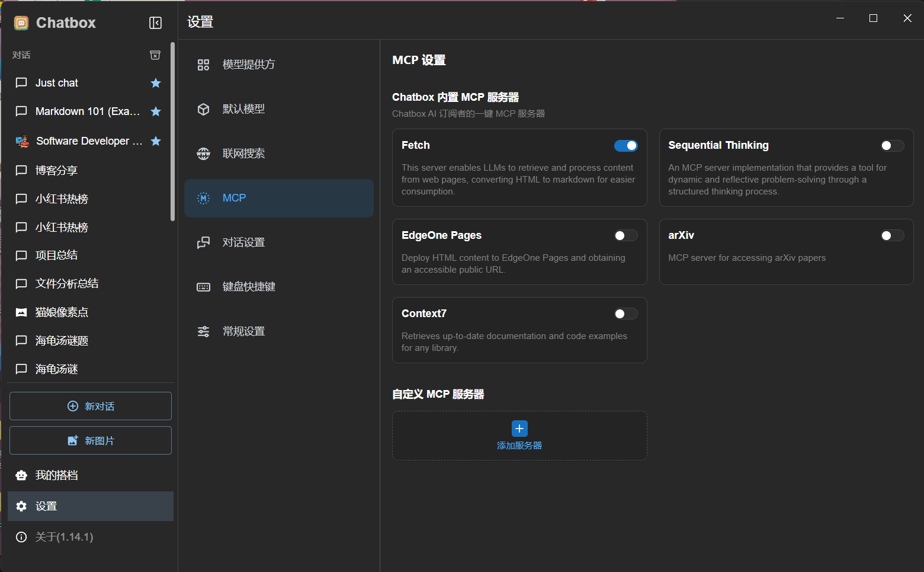The height and width of the screenshot is (572, 924).
Task: Click the globe icon beside 联网搜索
Action: point(203,154)
